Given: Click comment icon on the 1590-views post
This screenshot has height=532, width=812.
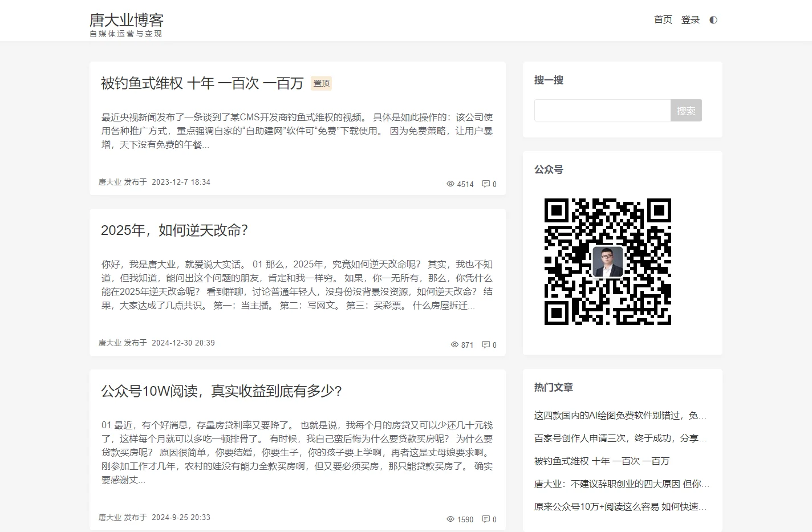Looking at the screenshot, I should coord(486,519).
